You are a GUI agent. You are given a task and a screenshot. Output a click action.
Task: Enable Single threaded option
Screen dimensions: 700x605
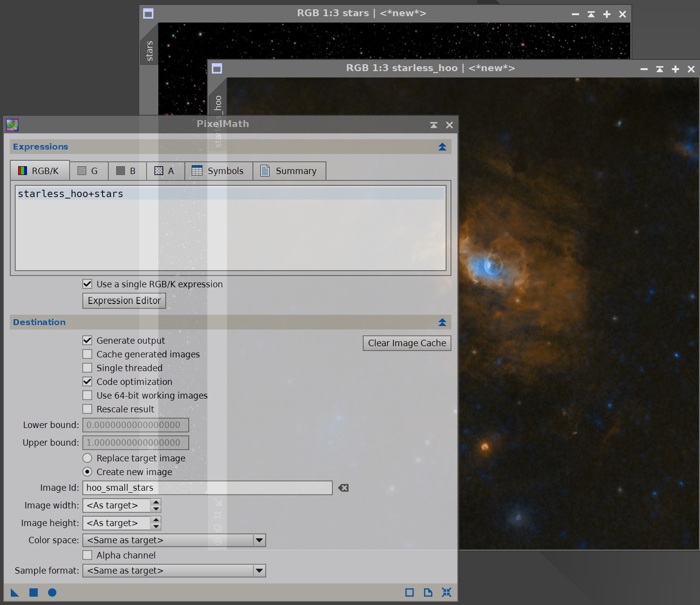(x=87, y=368)
